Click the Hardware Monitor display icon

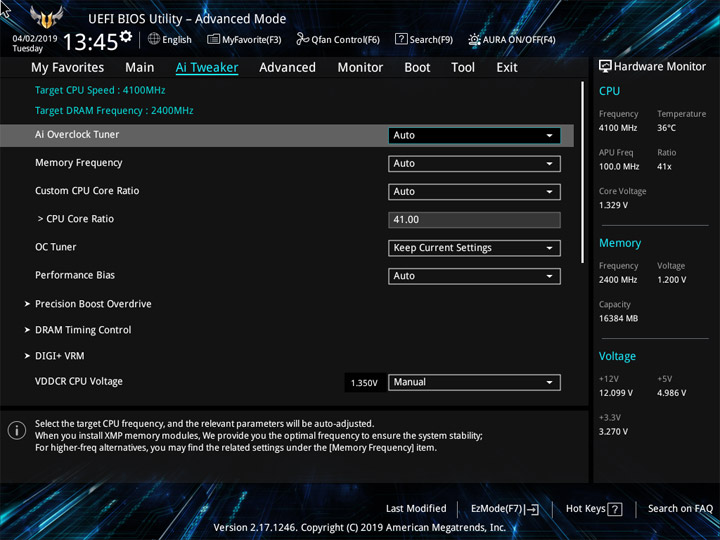605,66
